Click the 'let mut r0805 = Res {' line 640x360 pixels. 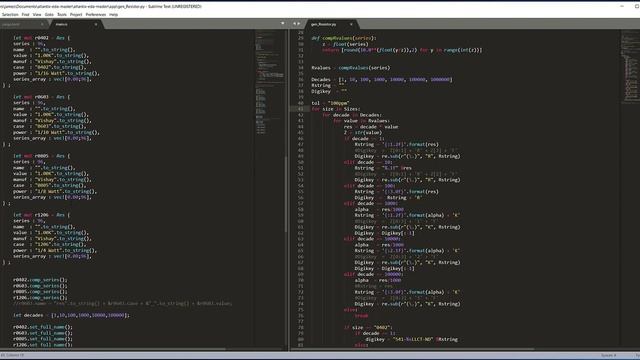[x=41, y=156]
